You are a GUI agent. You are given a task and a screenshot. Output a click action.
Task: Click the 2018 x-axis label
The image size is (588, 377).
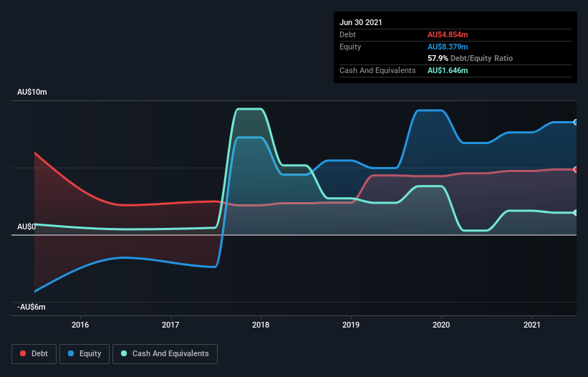(261, 325)
